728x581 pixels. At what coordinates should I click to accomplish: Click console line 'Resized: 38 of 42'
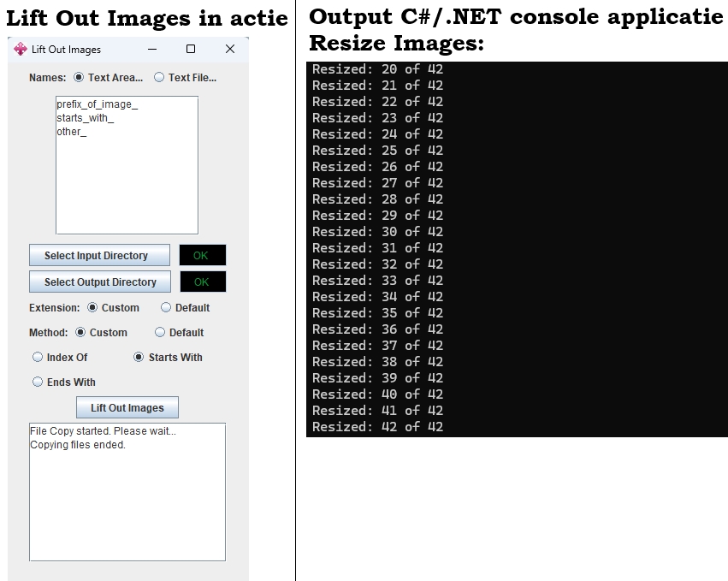[x=377, y=362]
